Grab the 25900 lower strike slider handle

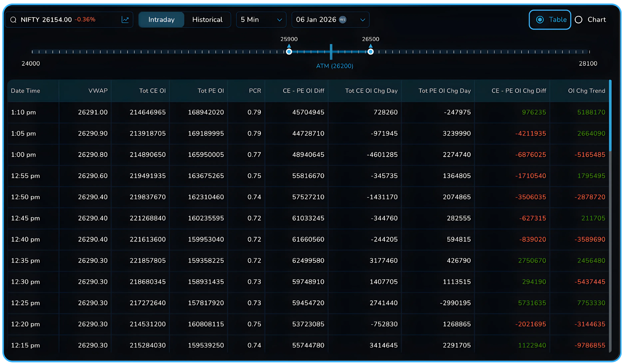(289, 52)
